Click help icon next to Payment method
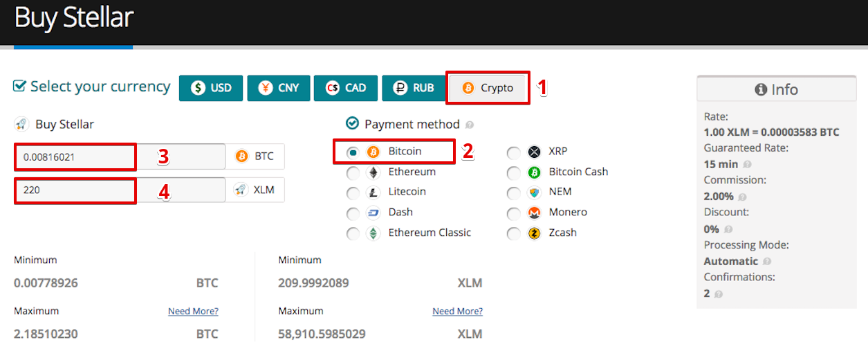The width and height of the screenshot is (868, 351). (470, 125)
